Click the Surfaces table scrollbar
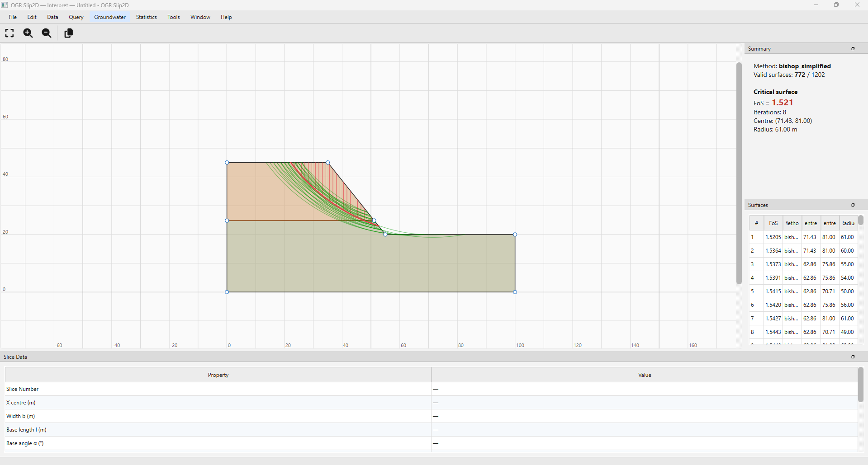The image size is (868, 465). click(860, 220)
